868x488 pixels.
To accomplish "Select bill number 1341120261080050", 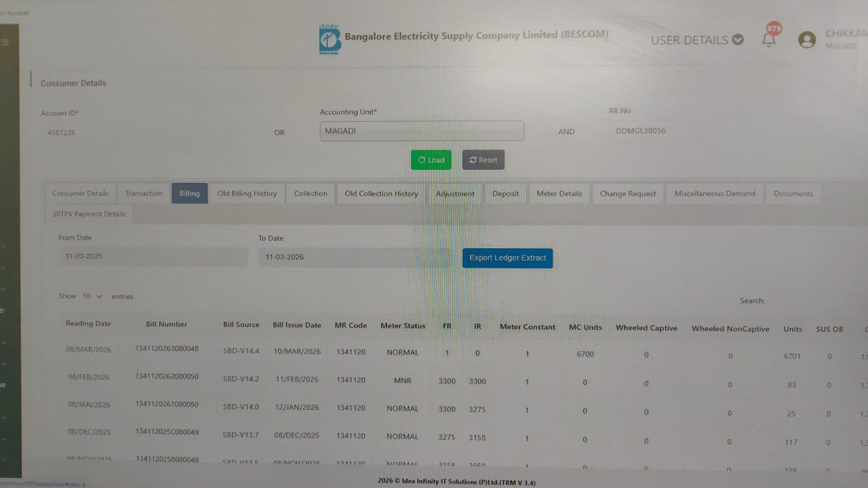I will click(x=167, y=404).
